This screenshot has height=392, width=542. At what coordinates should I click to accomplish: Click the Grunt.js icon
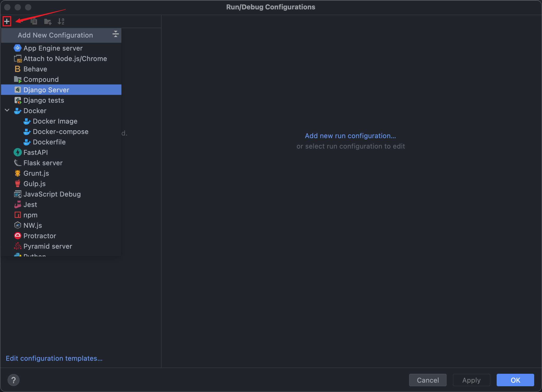(17, 173)
